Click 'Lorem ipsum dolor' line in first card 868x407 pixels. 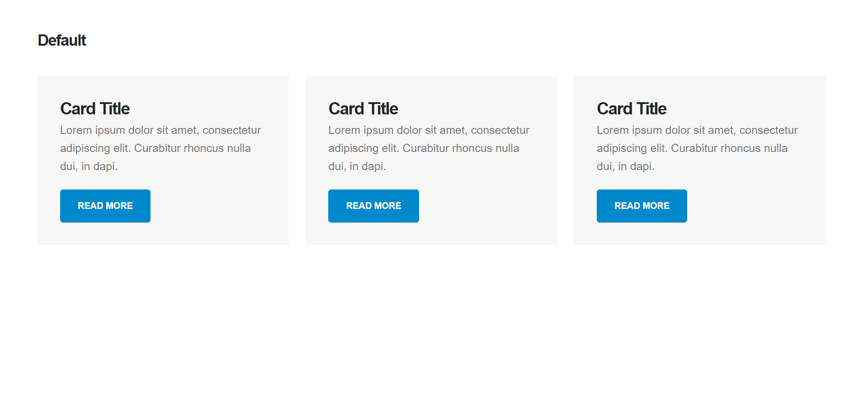pyautogui.click(x=160, y=130)
